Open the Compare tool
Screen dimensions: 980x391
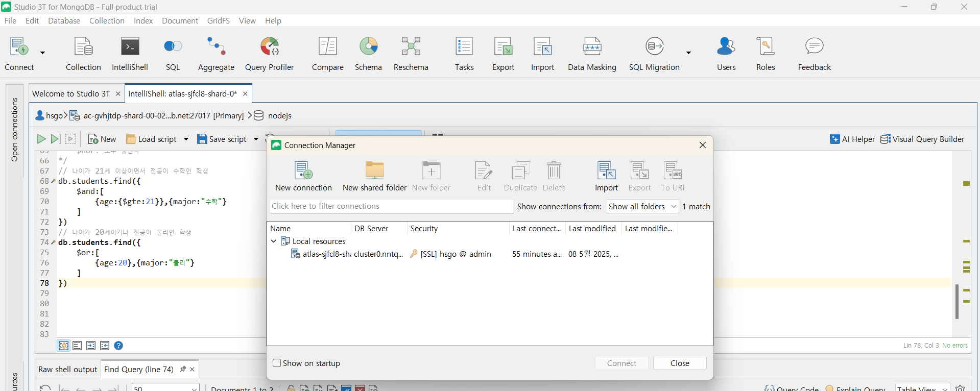pos(327,53)
